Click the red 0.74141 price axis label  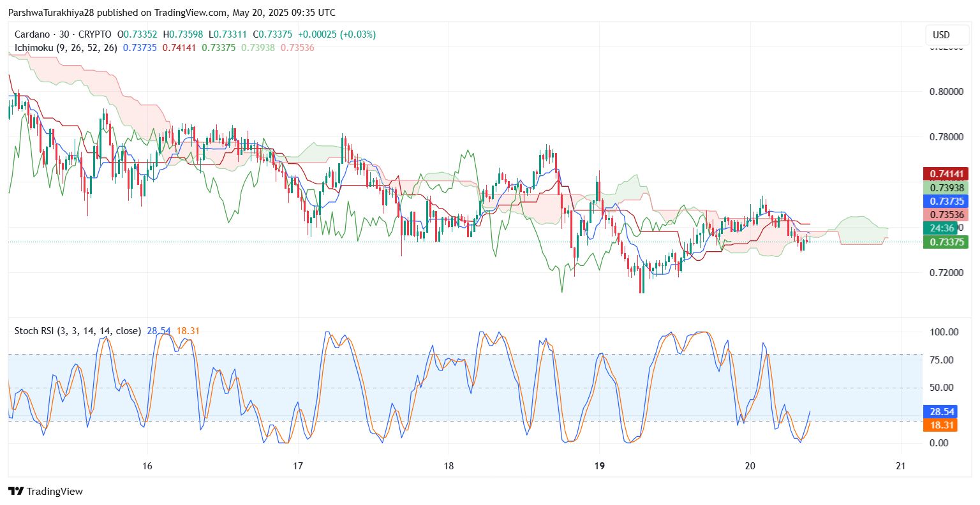946,173
